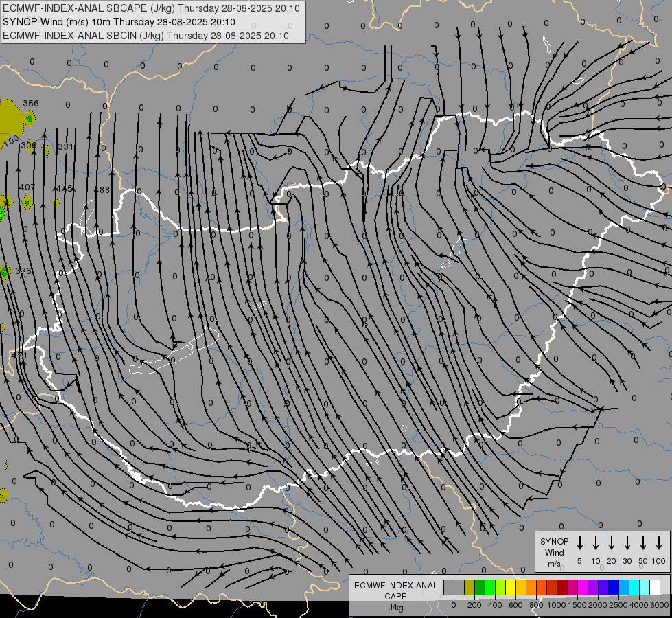
Task: Select the bright cyan CAPE legend swatch
Action: tap(634, 587)
